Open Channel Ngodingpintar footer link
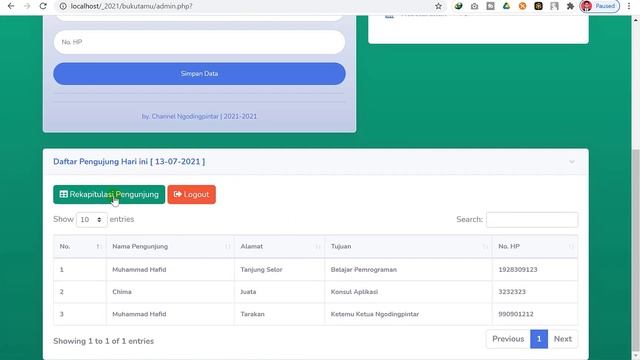This screenshot has width=640, height=360. [x=199, y=116]
